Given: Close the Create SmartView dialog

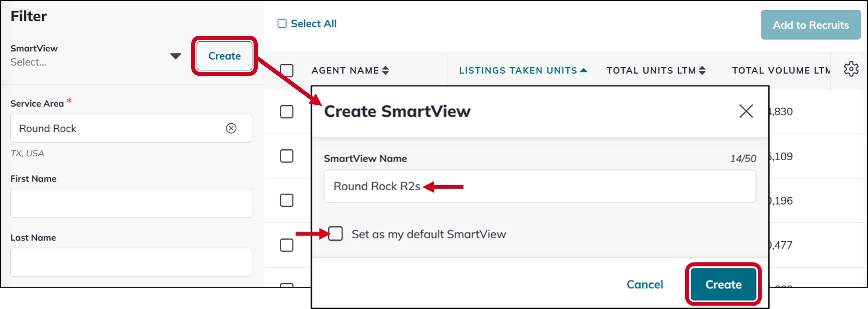Looking at the screenshot, I should tap(746, 111).
